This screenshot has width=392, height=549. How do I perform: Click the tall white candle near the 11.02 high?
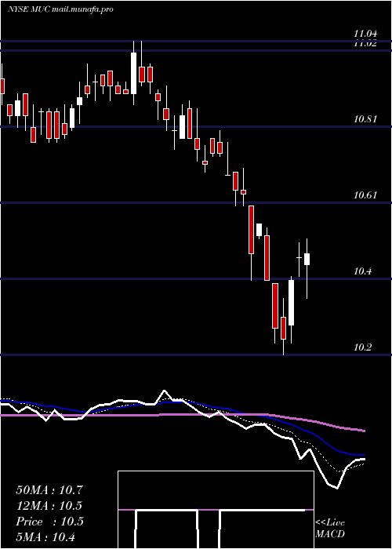click(134, 73)
